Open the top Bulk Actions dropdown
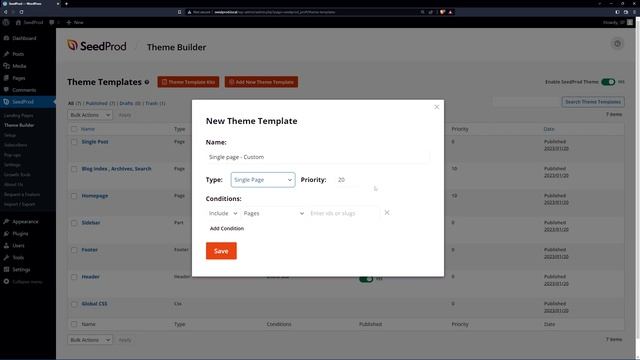Screen dimensions: 640x360 coord(90,115)
